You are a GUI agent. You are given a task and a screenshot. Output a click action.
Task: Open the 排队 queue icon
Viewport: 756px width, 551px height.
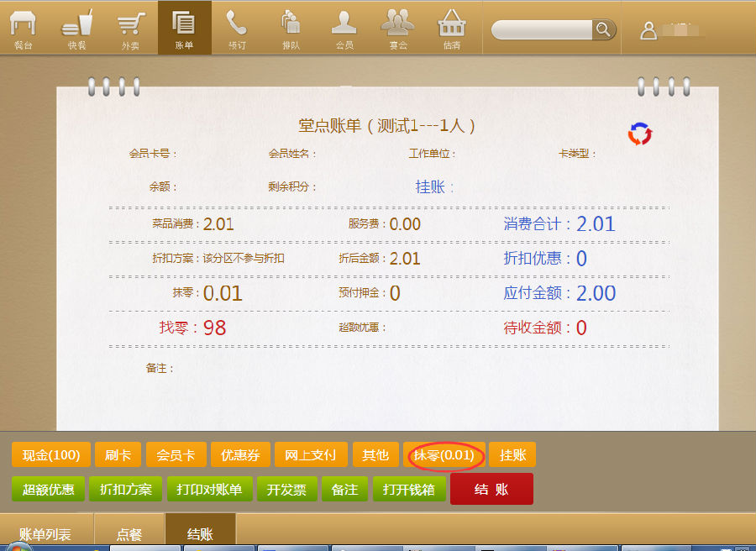[x=291, y=27]
